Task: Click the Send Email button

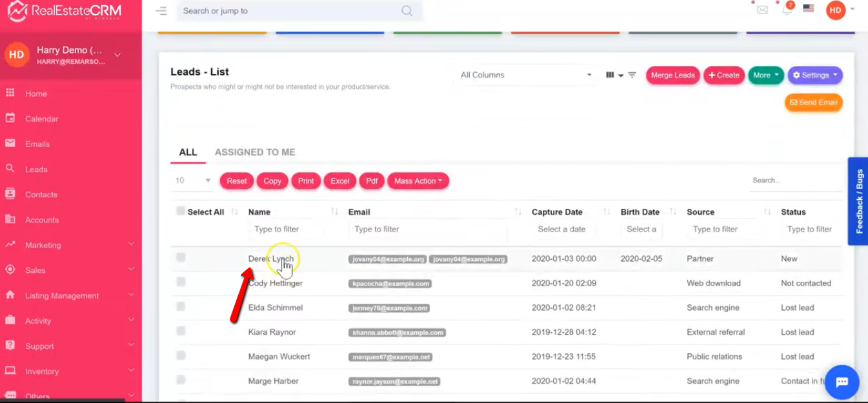Action: click(813, 103)
